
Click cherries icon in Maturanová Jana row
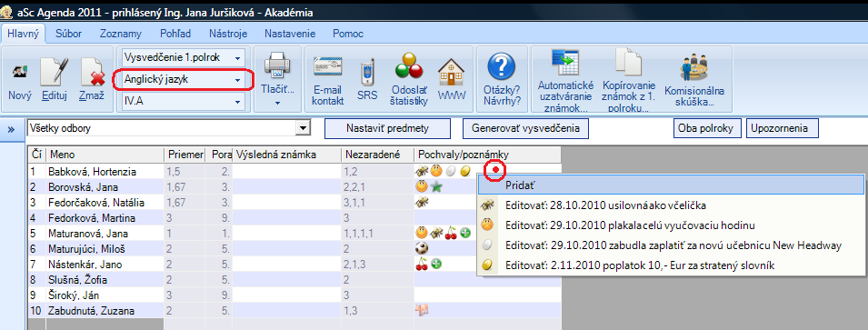point(451,234)
